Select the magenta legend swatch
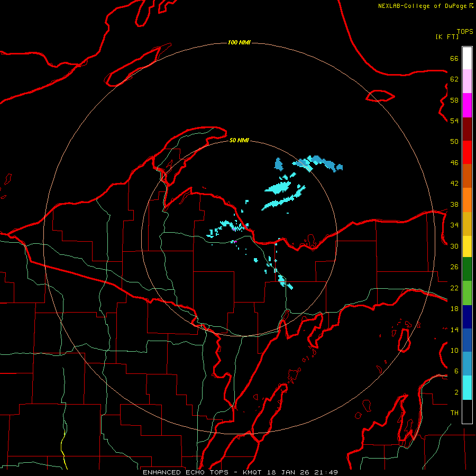 [x=467, y=105]
